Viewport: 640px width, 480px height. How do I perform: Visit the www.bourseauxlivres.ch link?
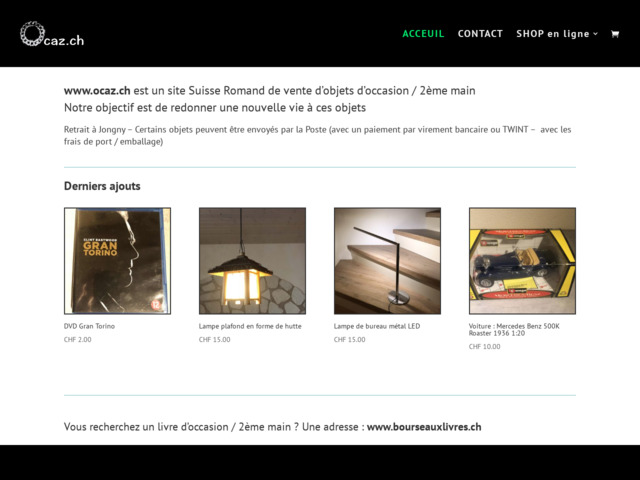pos(424,427)
